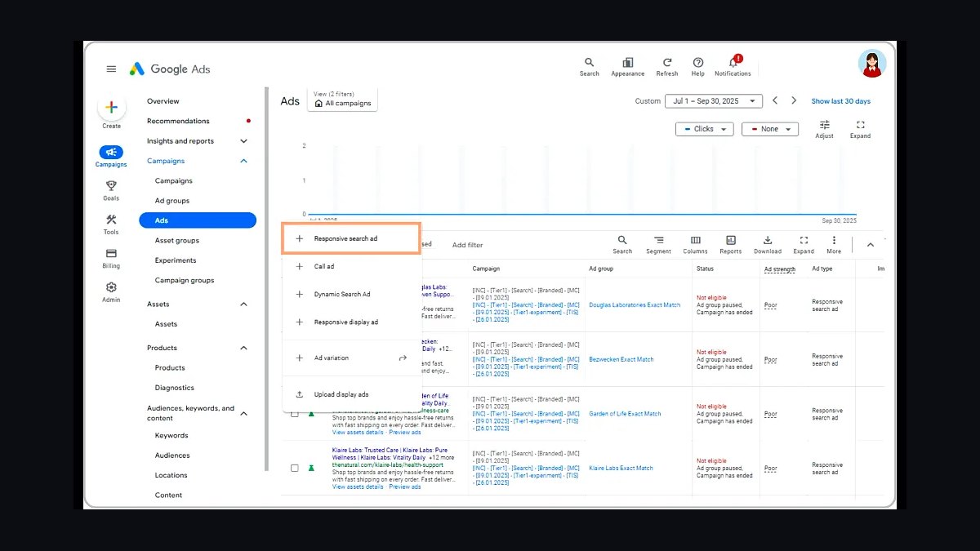Open the hamburger main menu

(111, 69)
